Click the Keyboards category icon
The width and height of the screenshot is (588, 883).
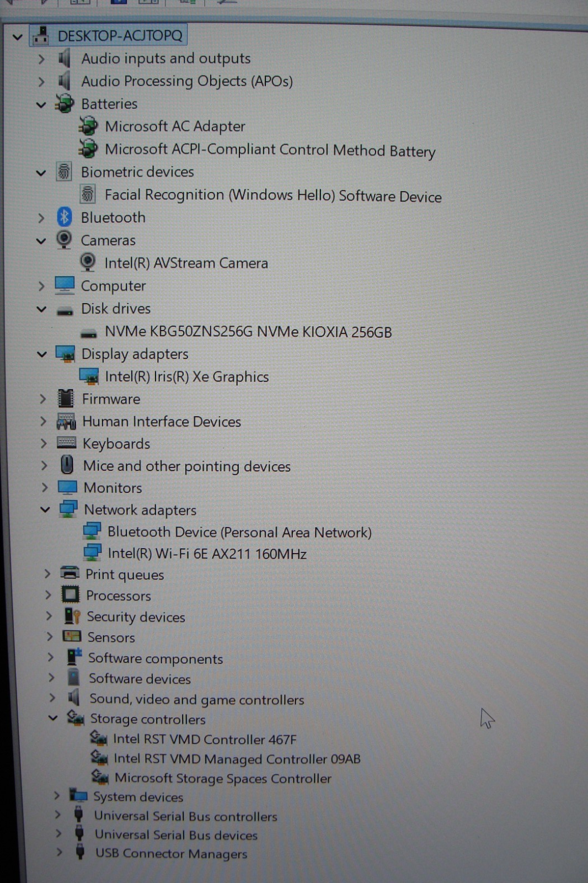pyautogui.click(x=66, y=443)
